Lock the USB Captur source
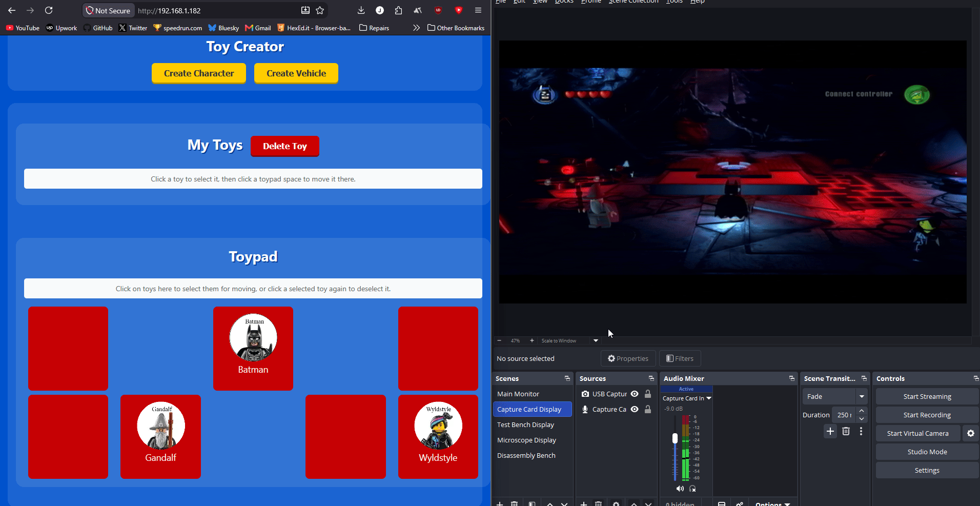 [648, 394]
